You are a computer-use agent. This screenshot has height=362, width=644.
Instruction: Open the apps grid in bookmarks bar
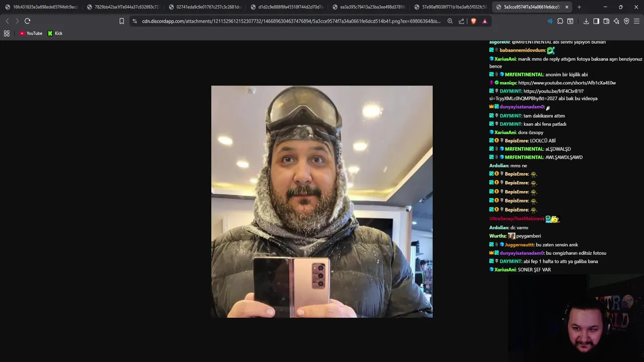[7, 33]
